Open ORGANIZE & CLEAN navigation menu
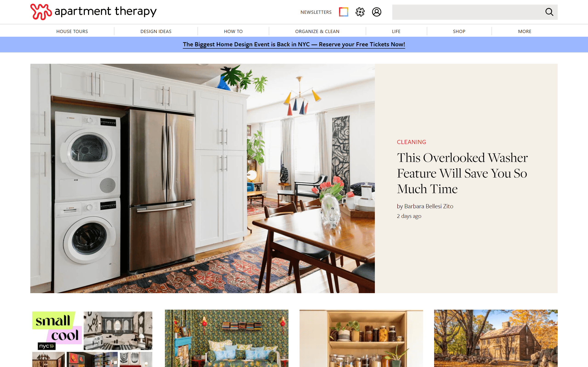The width and height of the screenshot is (588, 367). [317, 31]
